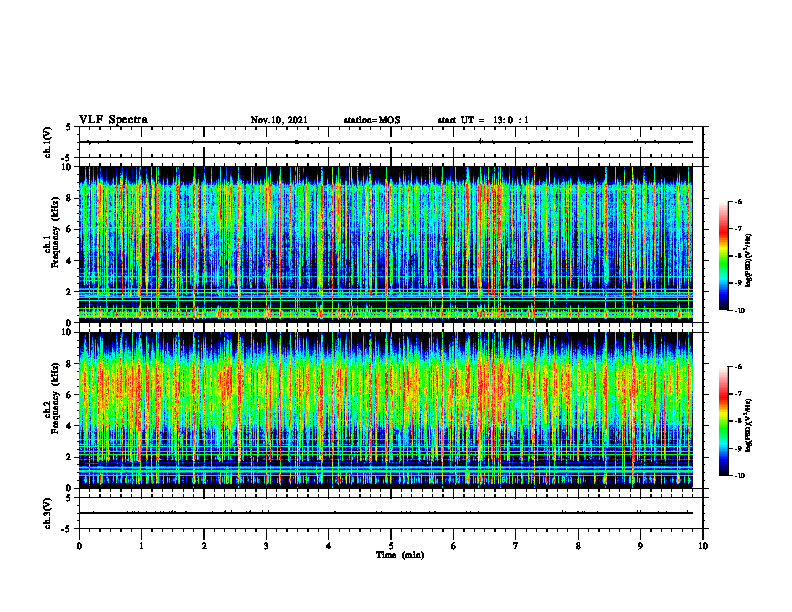The height and width of the screenshot is (612, 792).
Task: Click the "3" minute tick label on time axis
Action: click(266, 546)
